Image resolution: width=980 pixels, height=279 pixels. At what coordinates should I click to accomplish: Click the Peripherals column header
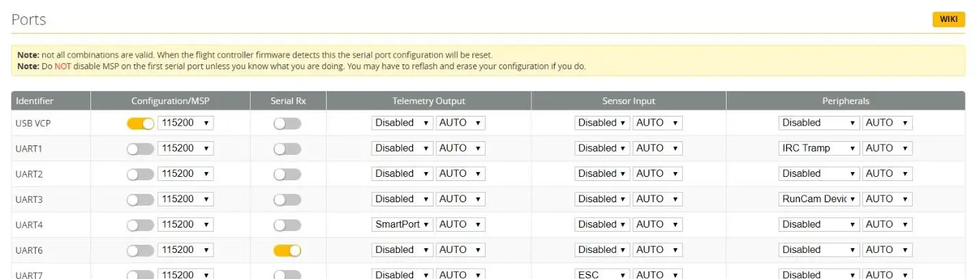pos(845,101)
